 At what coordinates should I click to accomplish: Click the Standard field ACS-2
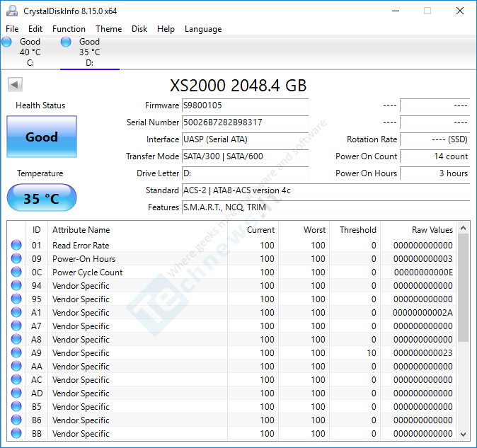pos(326,190)
